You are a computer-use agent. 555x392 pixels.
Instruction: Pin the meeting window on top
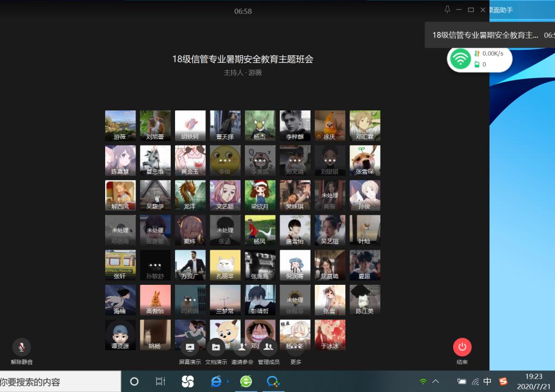tap(447, 10)
